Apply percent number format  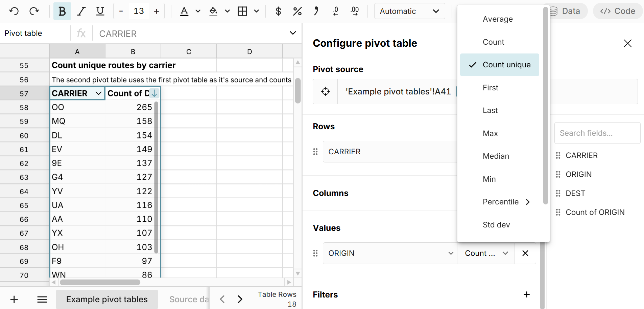(x=297, y=11)
